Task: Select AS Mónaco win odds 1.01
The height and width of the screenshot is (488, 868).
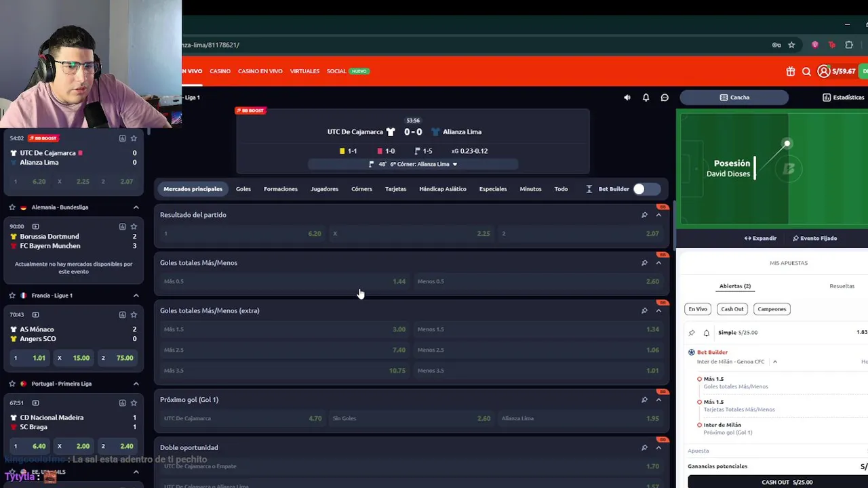Action: tap(30, 358)
